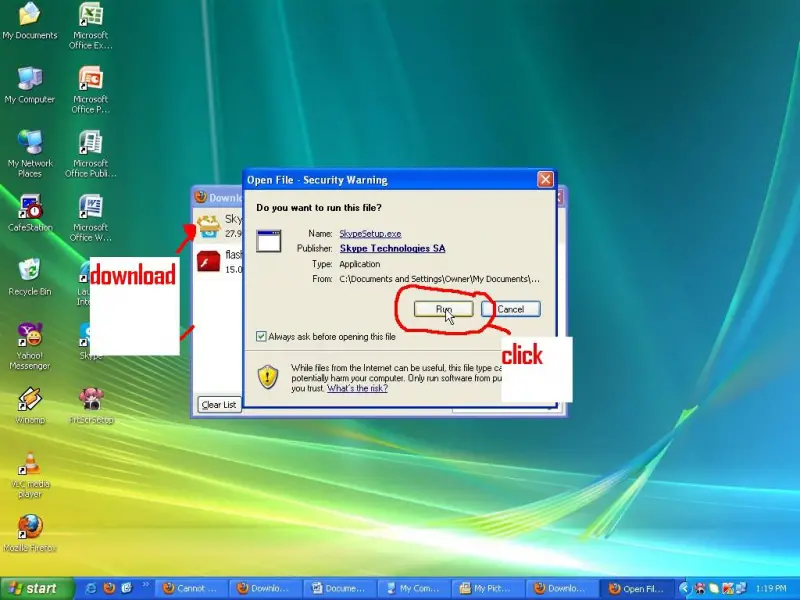Open the What's the risk? link
Image resolution: width=800 pixels, height=600 pixels.
[357, 388]
